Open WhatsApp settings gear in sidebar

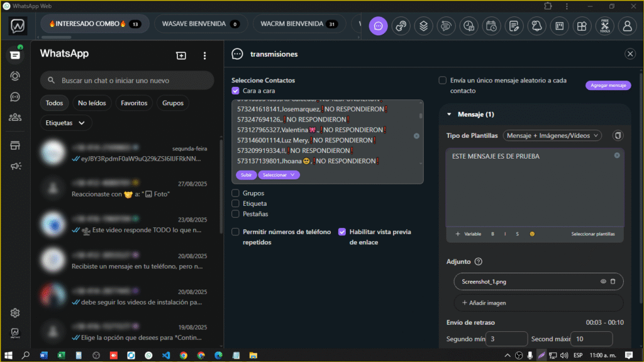point(14,313)
